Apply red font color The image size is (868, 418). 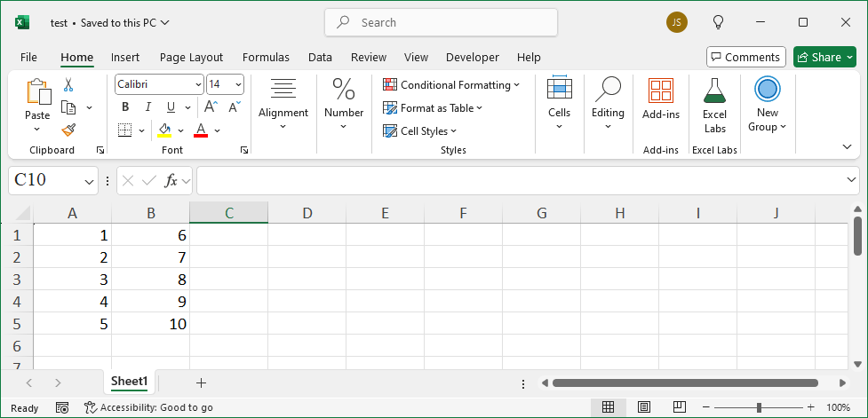[201, 130]
